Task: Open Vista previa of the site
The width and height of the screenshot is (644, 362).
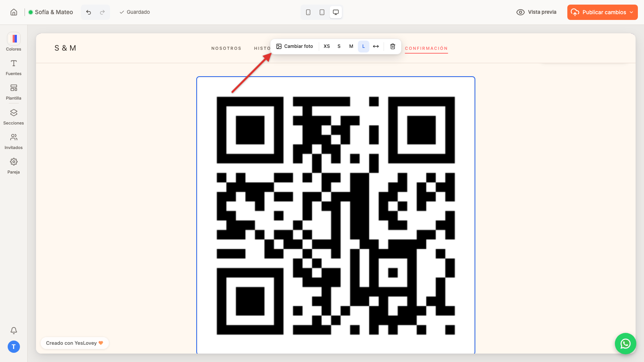Action: coord(536,12)
